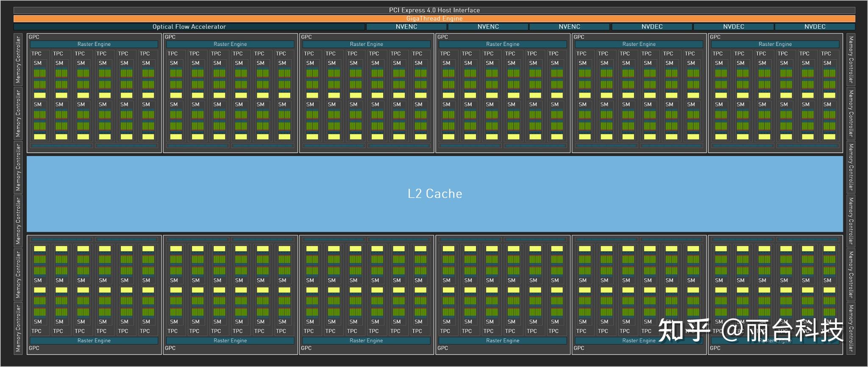Click the Optical Flow Accelerator block
868x367 pixels.
189,27
